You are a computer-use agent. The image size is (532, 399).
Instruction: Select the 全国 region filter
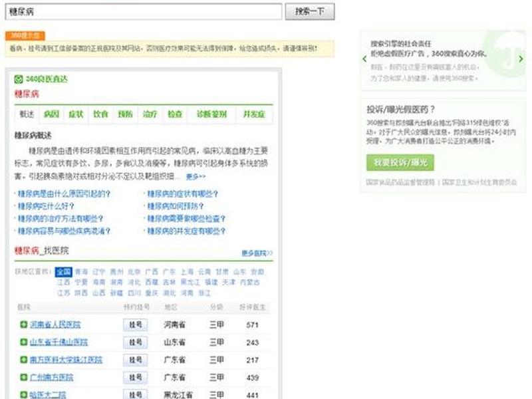coord(64,272)
